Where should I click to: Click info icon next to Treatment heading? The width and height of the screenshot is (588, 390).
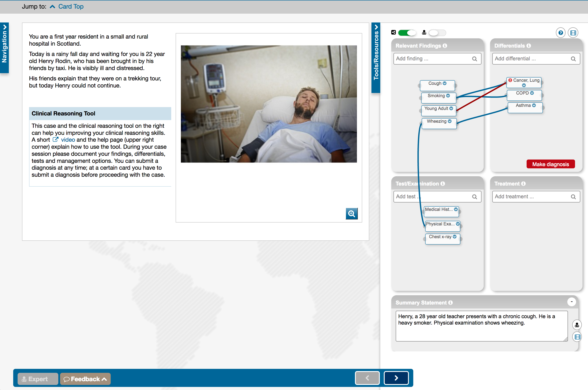(523, 184)
